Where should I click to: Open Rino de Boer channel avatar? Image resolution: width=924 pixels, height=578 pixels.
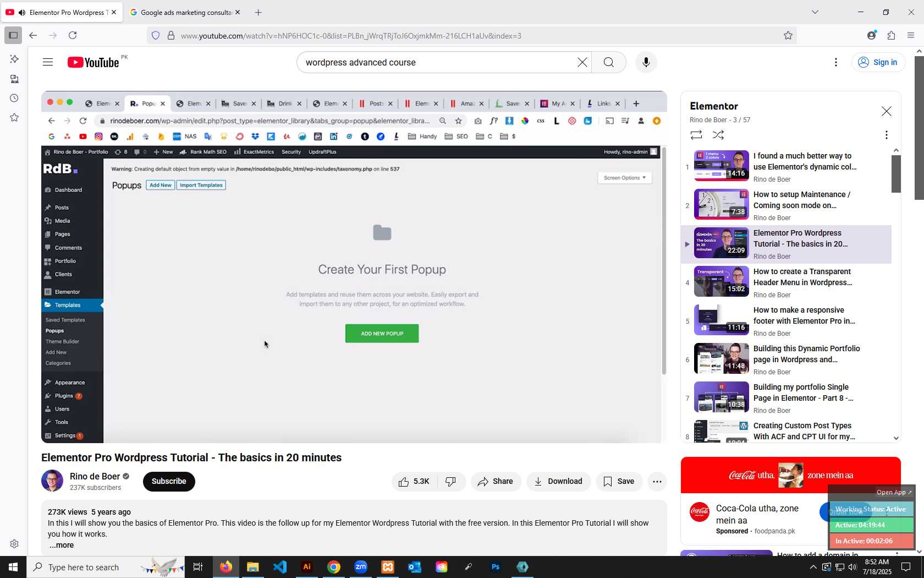[52, 481]
